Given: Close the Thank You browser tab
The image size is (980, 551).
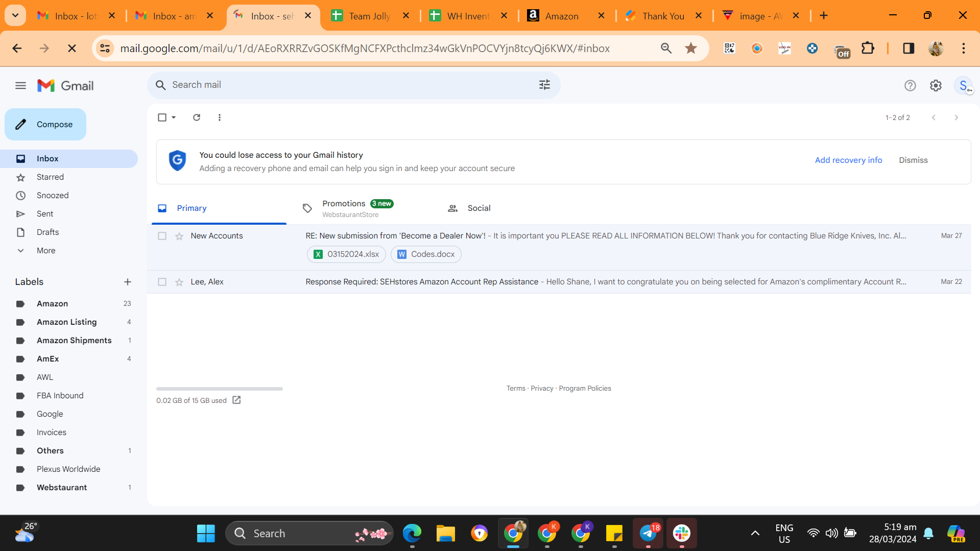Looking at the screenshot, I should click(x=699, y=16).
